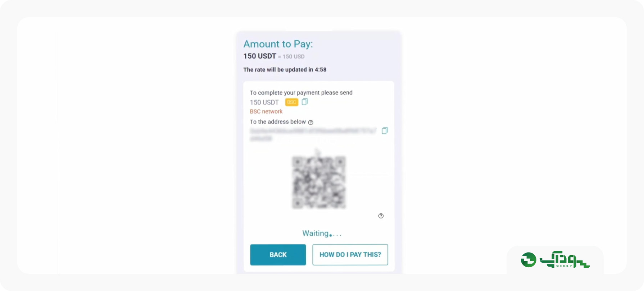This screenshot has height=291, width=644.
Task: Click the Soodup wordmark
Action: click(564, 260)
